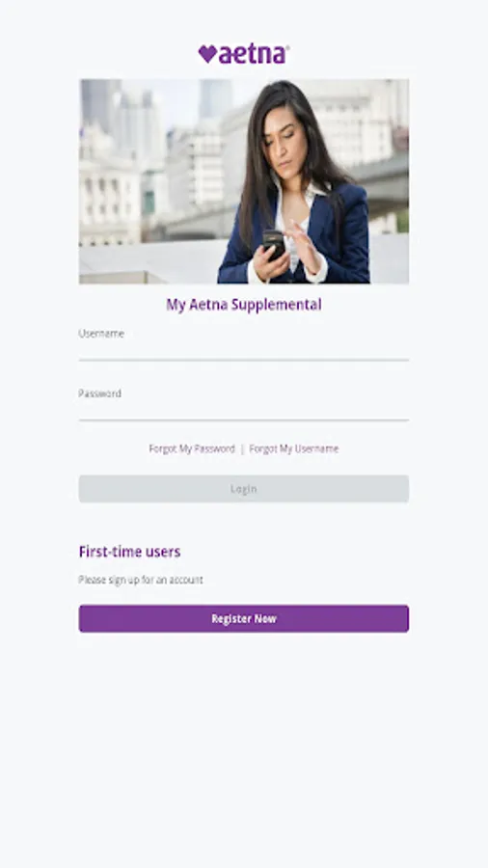Click the smartphone held by the woman
Image resolution: width=488 pixels, height=868 pixels.
273,244
